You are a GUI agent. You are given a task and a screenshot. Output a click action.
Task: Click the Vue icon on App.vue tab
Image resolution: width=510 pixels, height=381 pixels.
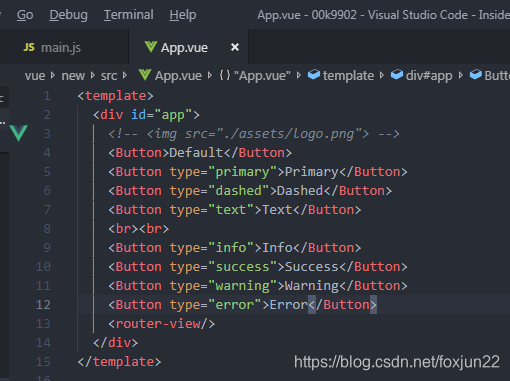coord(151,47)
